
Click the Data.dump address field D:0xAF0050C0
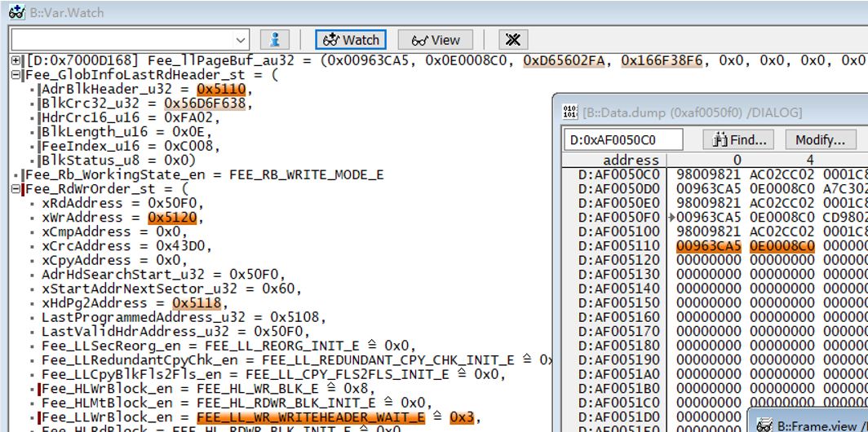click(623, 139)
